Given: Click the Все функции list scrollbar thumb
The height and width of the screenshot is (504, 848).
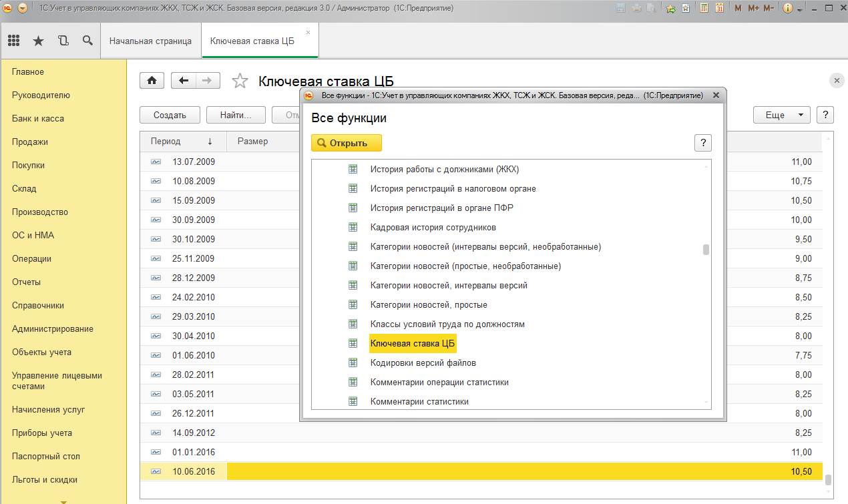Looking at the screenshot, I should [x=706, y=250].
